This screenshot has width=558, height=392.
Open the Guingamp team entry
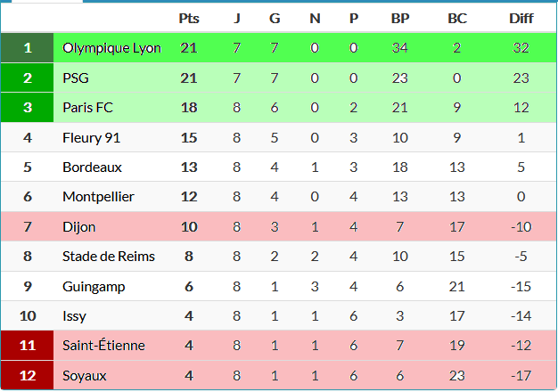tap(94, 287)
